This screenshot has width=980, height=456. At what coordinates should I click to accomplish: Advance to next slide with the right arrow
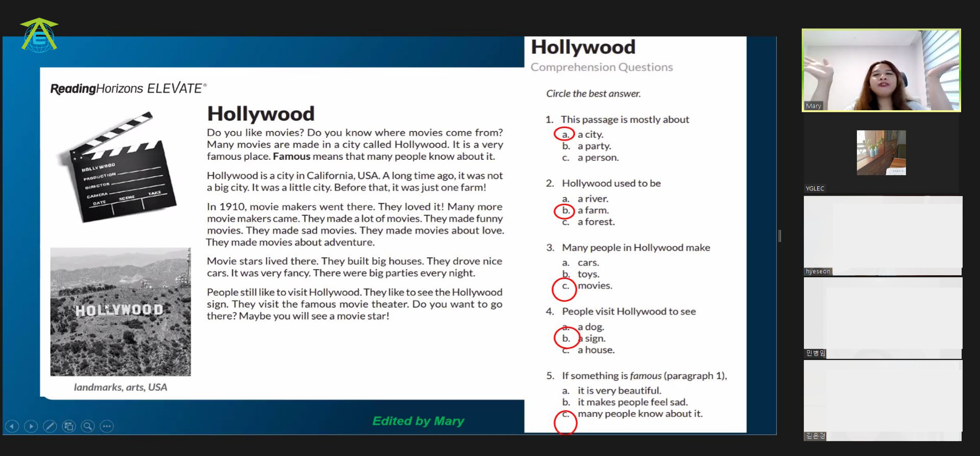tap(31, 426)
